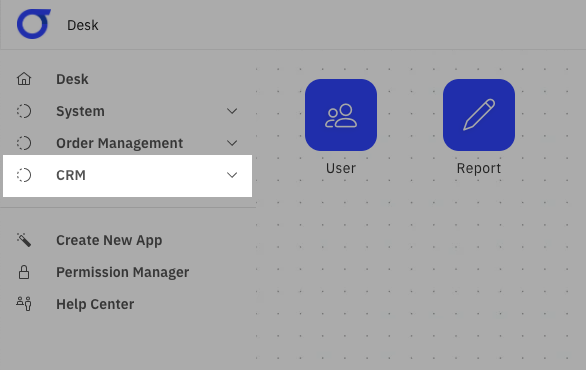Select the CRM sidebar item
Image resolution: width=586 pixels, height=370 pixels.
127,176
